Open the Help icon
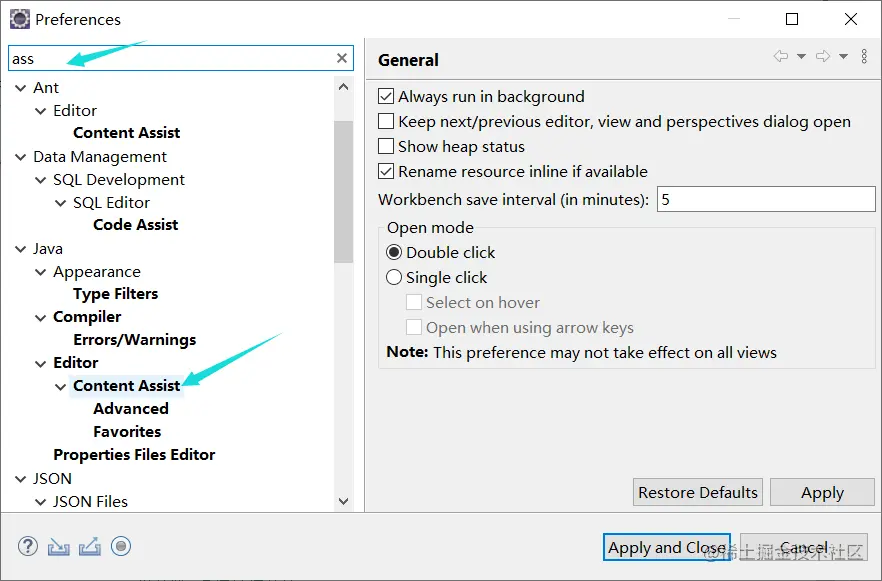The width and height of the screenshot is (882, 581). 28,546
